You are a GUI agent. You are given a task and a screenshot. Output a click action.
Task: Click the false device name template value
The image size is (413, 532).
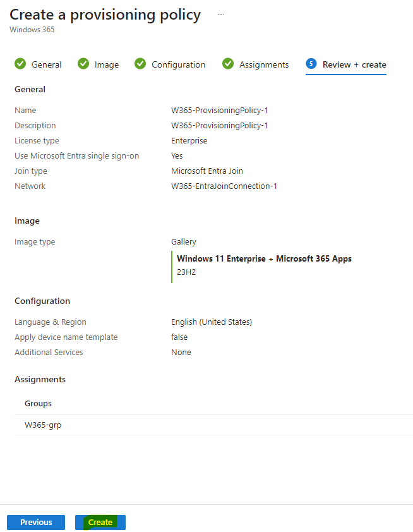coord(179,337)
